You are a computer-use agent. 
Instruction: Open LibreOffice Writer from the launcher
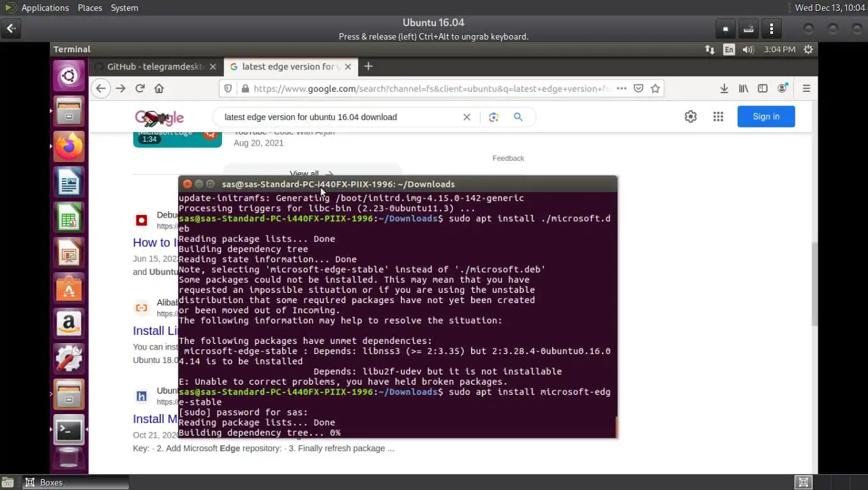coord(69,183)
